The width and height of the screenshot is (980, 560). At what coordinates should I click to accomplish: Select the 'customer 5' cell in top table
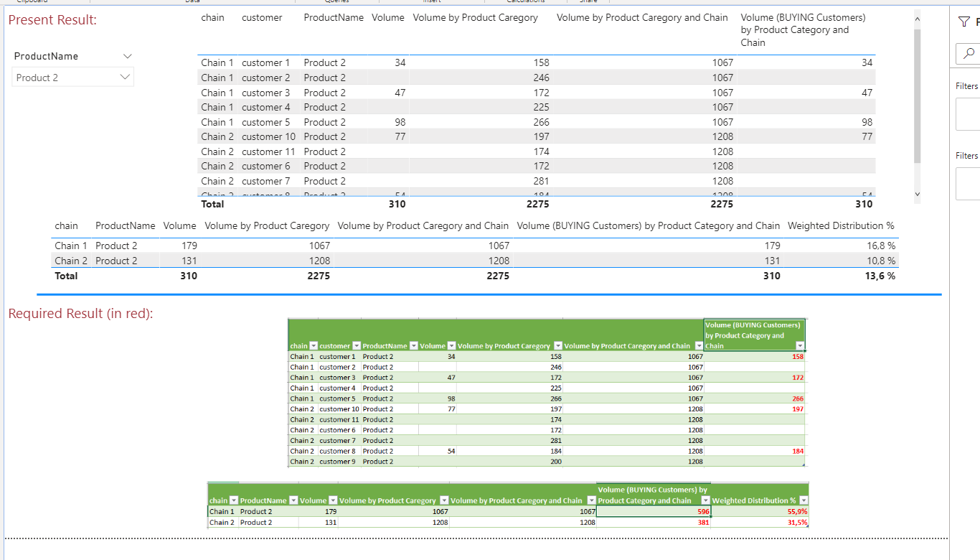point(266,122)
